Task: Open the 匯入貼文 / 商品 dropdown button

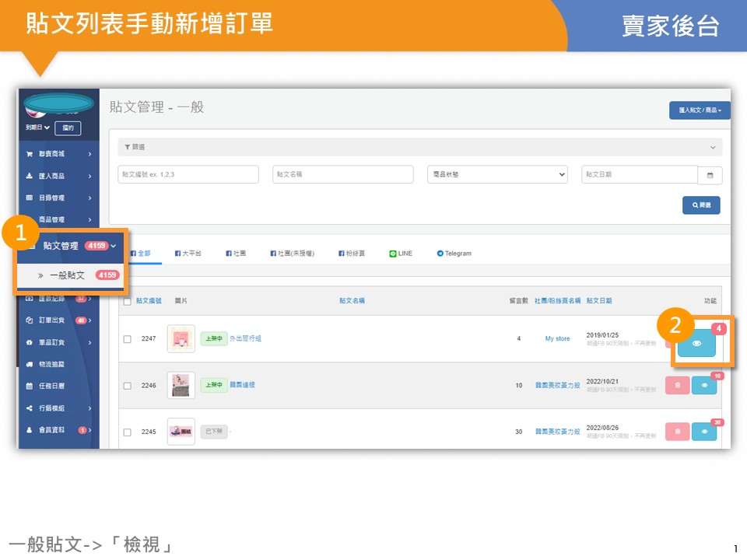Action: point(700,110)
